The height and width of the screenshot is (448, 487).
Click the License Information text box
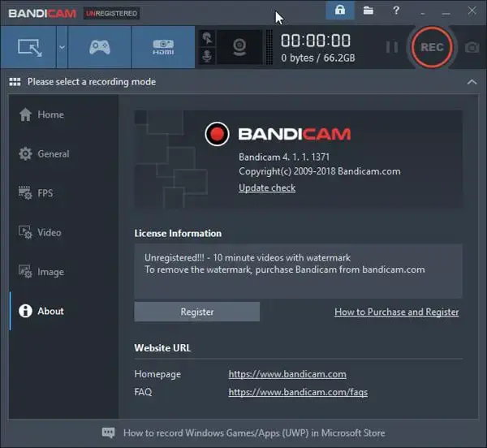point(298,271)
